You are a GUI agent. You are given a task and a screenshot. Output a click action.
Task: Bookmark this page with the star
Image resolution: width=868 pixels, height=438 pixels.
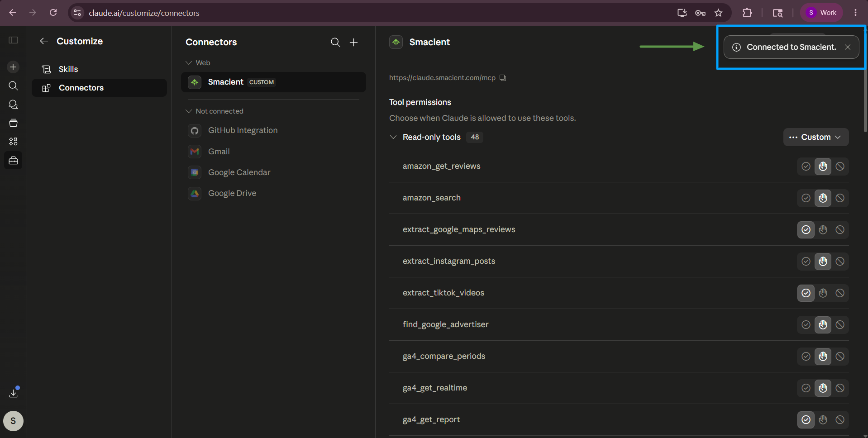pyautogui.click(x=719, y=13)
